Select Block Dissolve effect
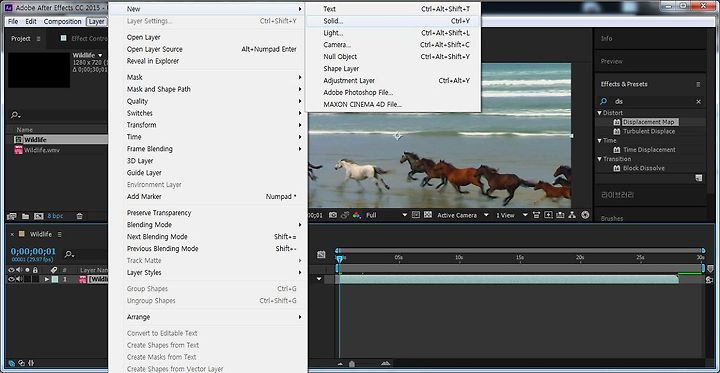 (x=644, y=168)
